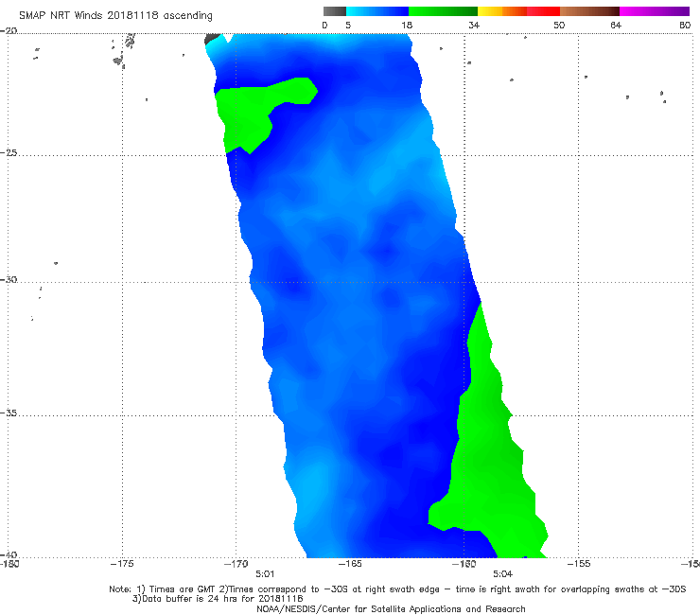Click the color bar label '5'

348,25
